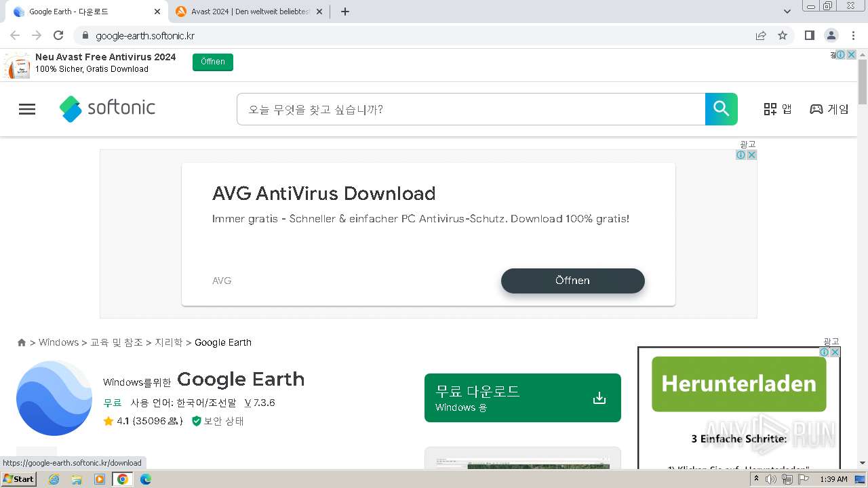868x488 pixels.
Task: Open the 게임 games section
Action: pos(829,109)
